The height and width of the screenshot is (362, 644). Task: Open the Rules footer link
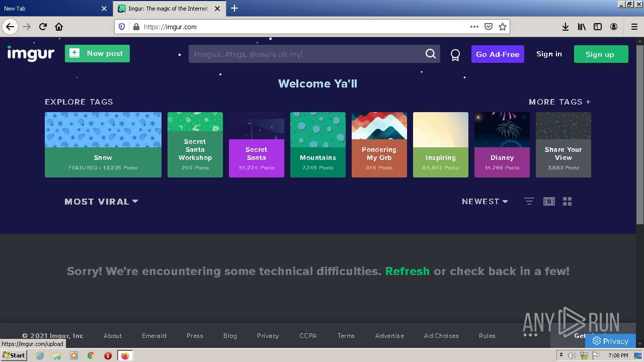487,335
